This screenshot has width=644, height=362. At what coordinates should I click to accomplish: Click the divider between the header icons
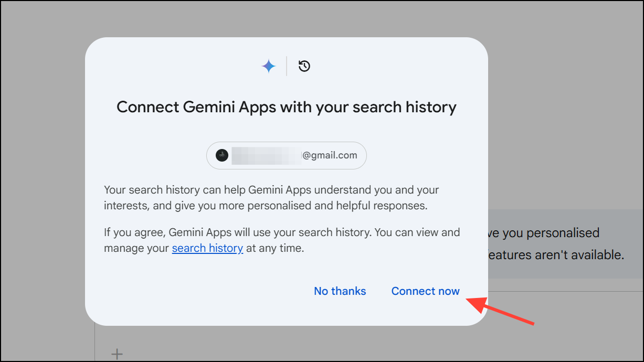(287, 66)
